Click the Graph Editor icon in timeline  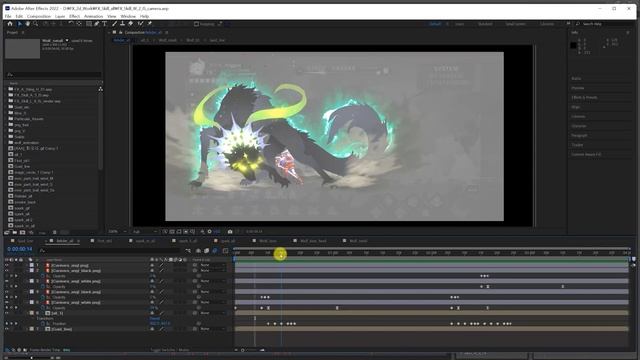coord(225,251)
